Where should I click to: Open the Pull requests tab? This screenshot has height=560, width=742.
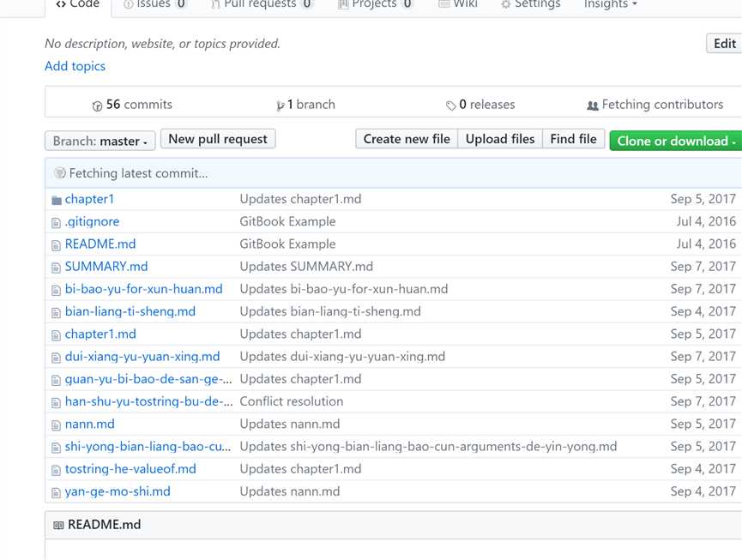click(262, 3)
